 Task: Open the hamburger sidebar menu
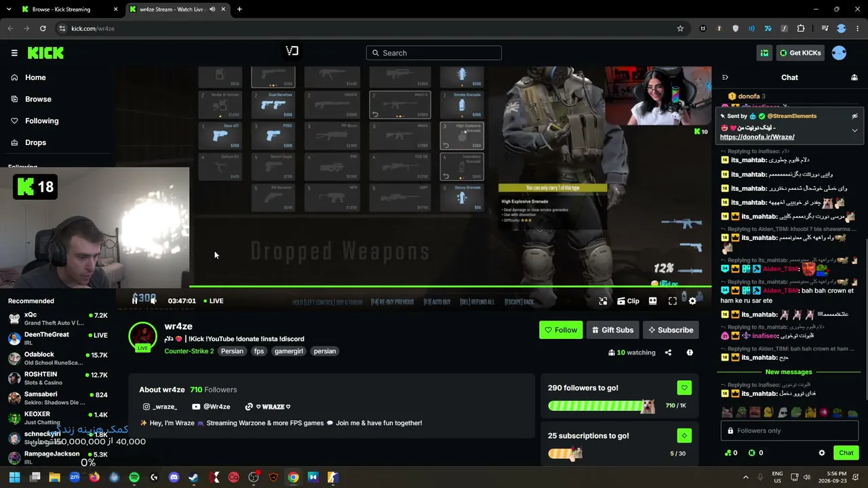coord(14,53)
